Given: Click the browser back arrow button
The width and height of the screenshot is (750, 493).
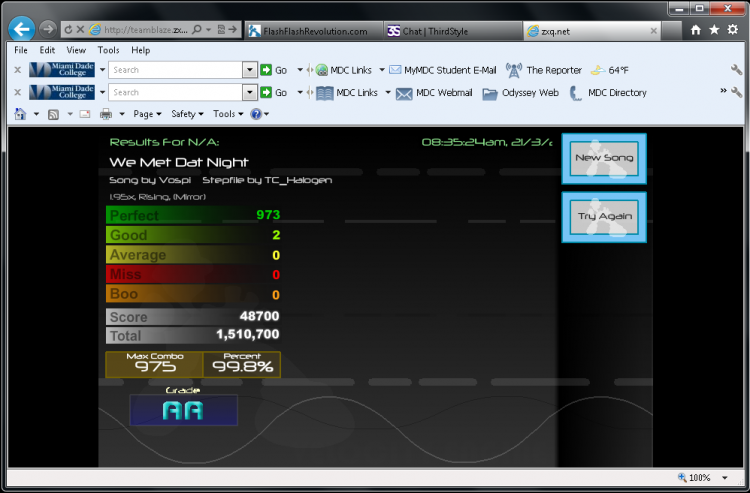Looking at the screenshot, I should tap(22, 29).
